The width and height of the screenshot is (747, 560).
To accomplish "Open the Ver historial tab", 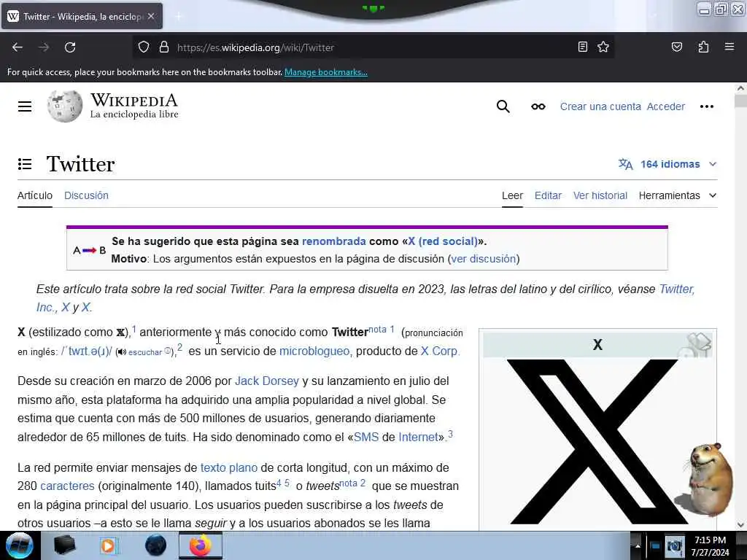I will click(600, 195).
